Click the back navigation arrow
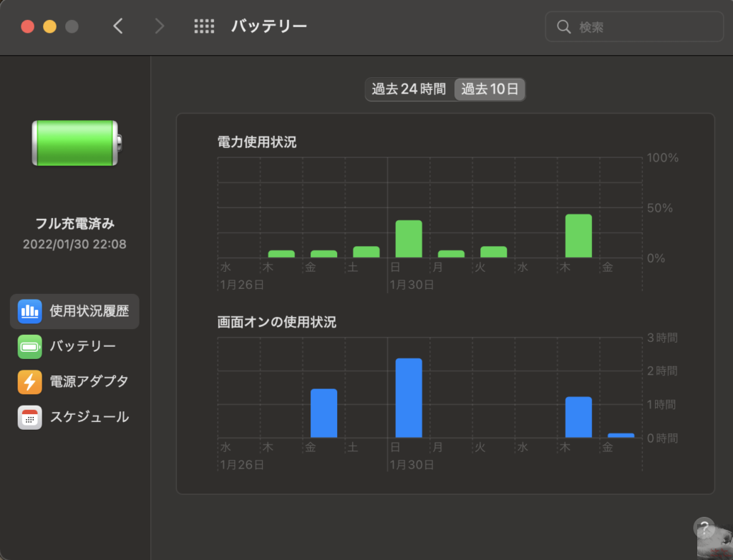733x560 pixels. pos(119,26)
